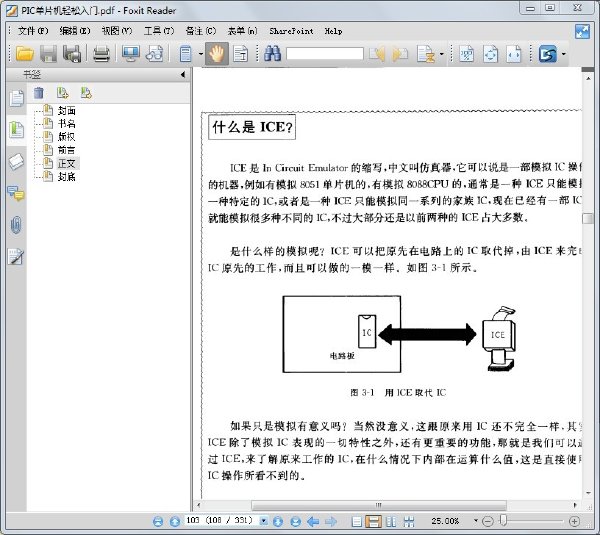Click the advanced search document icon
Screen dimensions: 600x535
426,54
